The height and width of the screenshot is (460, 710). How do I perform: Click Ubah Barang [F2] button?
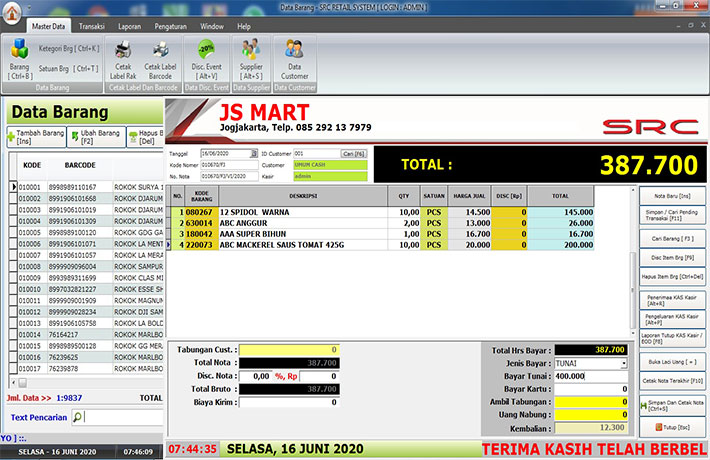[x=96, y=137]
